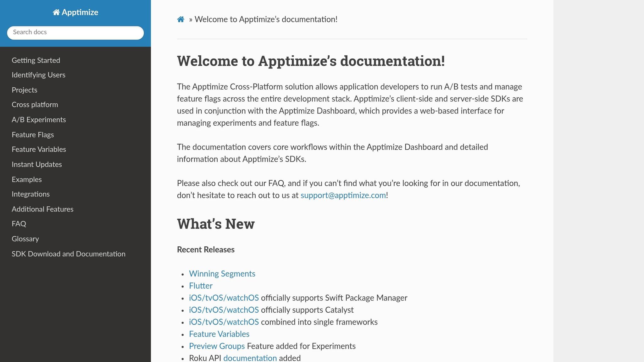This screenshot has height=362, width=644.
Task: Click the Welcome to Apptimize's documentation heading
Action: [x=311, y=61]
